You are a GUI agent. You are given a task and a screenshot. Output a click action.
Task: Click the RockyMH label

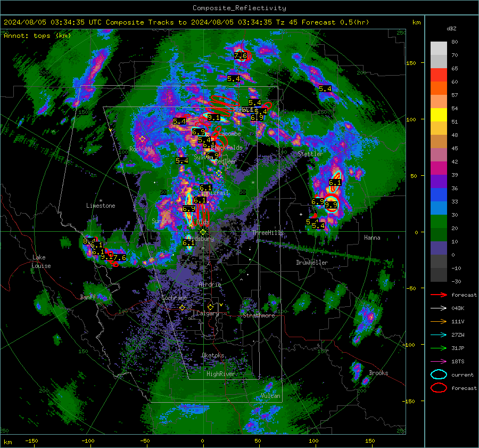point(141,149)
